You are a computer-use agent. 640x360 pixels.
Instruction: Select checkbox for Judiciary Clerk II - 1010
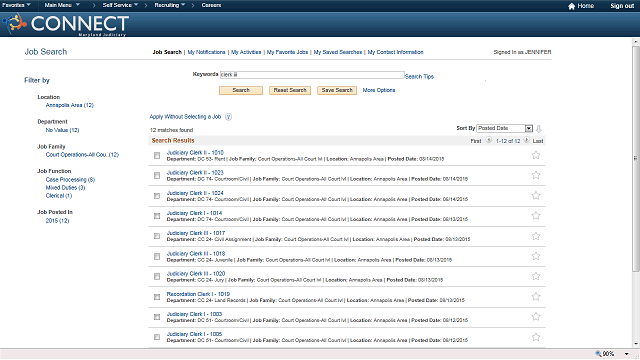tap(157, 156)
